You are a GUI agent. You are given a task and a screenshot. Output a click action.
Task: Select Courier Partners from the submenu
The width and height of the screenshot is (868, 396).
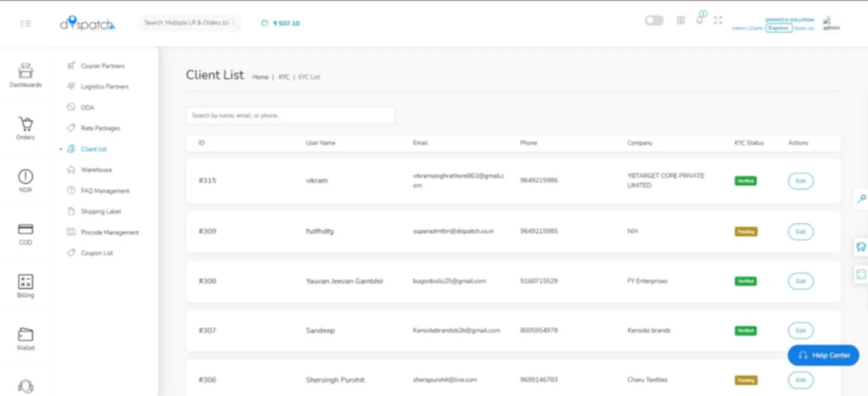tap(102, 66)
